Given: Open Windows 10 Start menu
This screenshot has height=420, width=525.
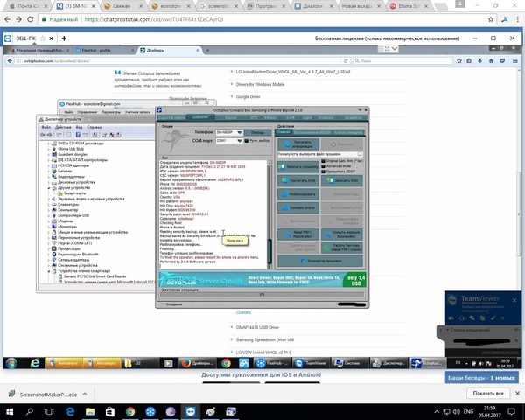Looking at the screenshot, I should pyautogui.click(x=10, y=411).
